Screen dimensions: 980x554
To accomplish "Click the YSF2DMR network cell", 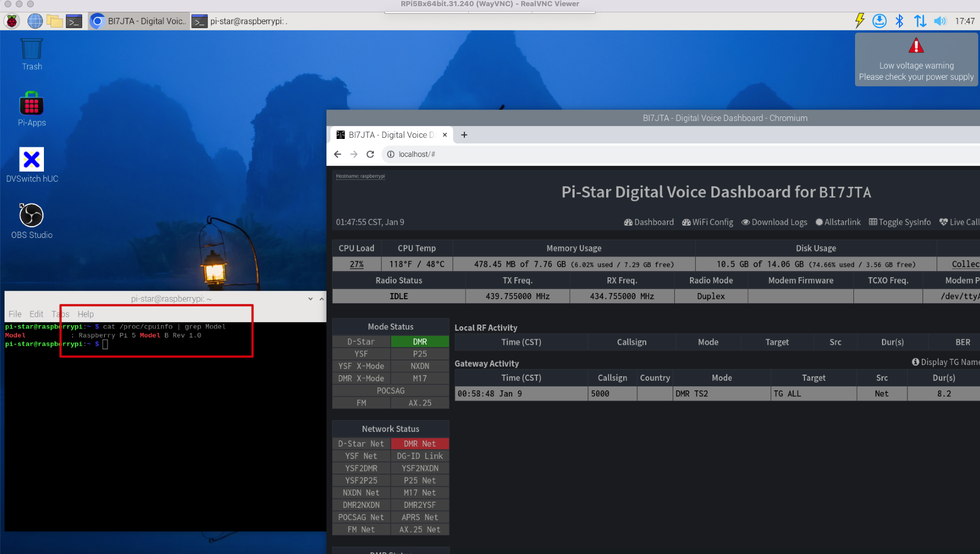I will click(x=361, y=469).
